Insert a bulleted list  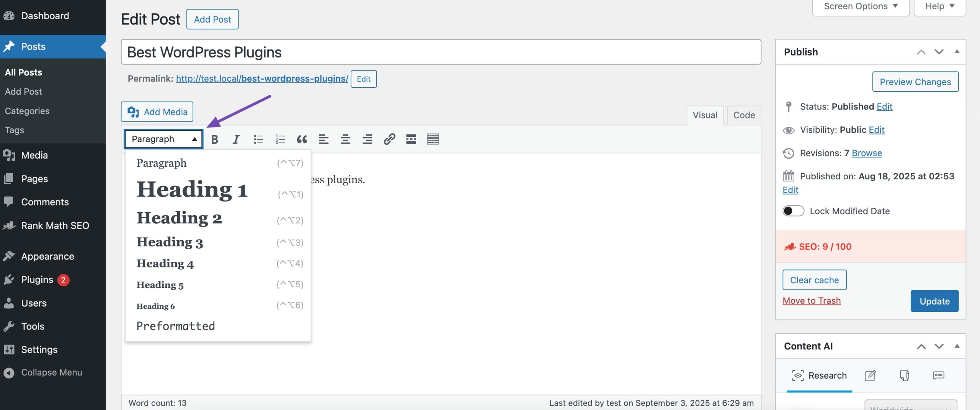click(x=258, y=139)
